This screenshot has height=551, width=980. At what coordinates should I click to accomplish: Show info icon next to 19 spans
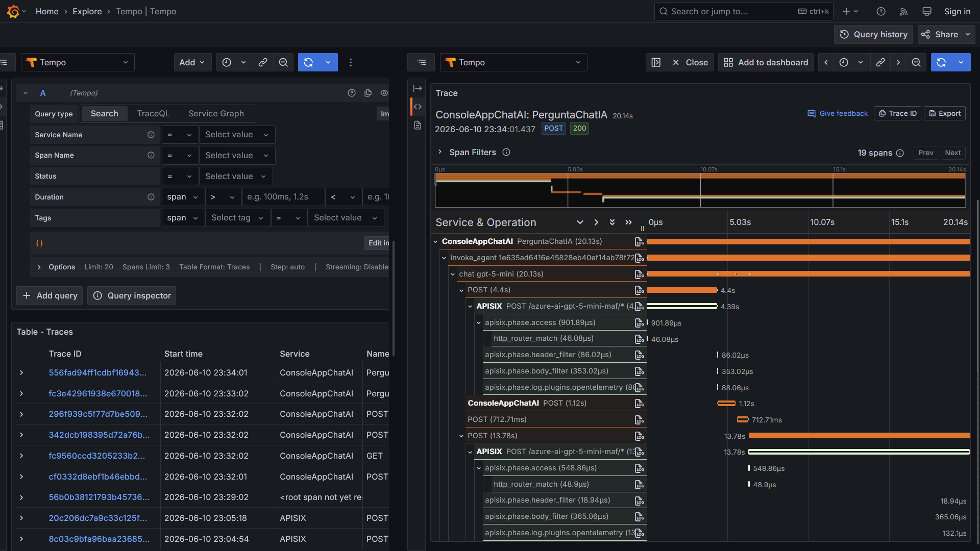pyautogui.click(x=900, y=153)
